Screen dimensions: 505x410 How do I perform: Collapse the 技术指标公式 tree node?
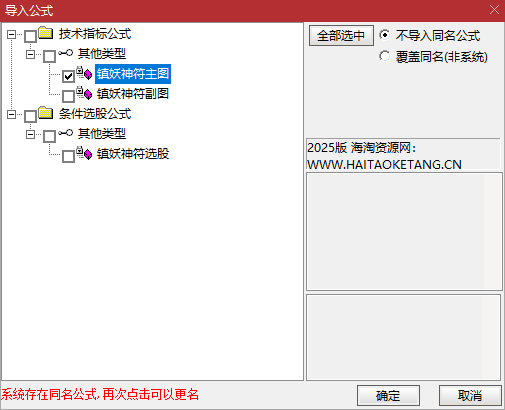[x=11, y=34]
